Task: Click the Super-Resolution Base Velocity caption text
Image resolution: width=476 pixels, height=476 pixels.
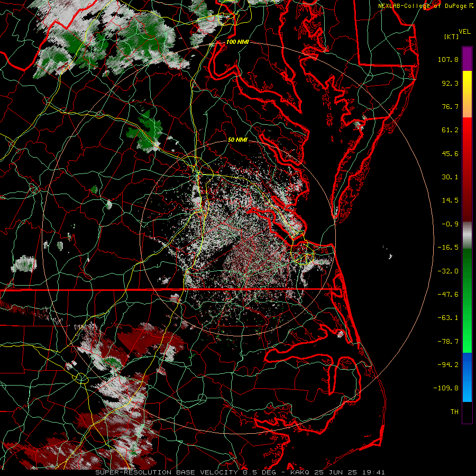Action: 240,472
